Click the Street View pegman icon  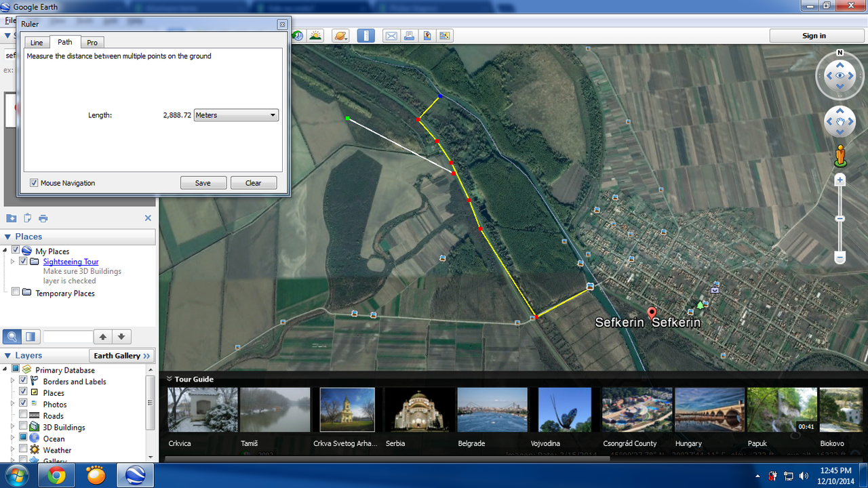(841, 155)
